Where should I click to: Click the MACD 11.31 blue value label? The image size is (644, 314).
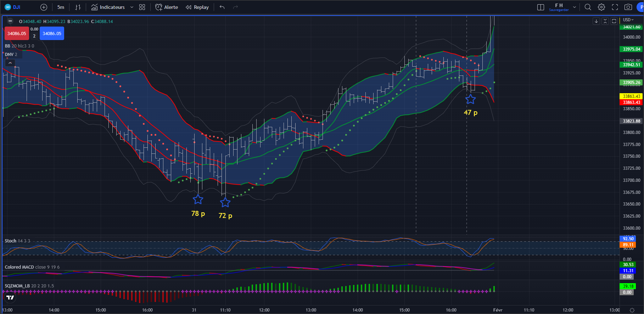pyautogui.click(x=628, y=271)
